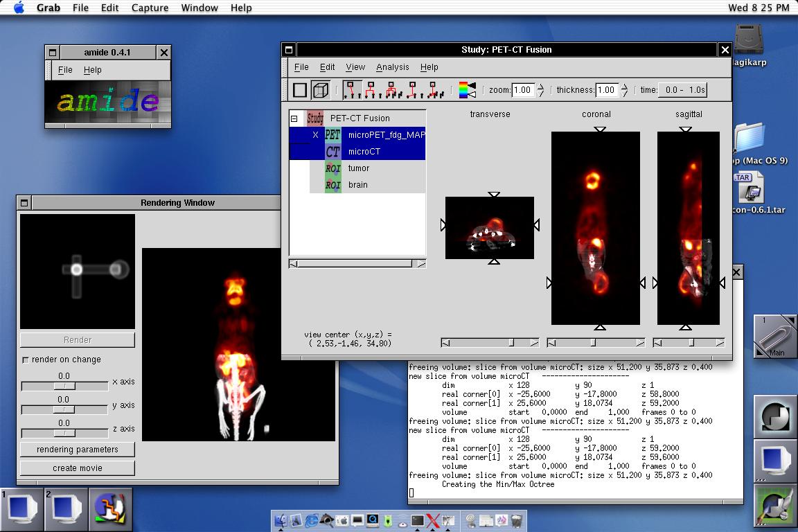Viewport: 798px width, 532px height.
Task: Open the Trash in the Dock
Action: (x=516, y=520)
